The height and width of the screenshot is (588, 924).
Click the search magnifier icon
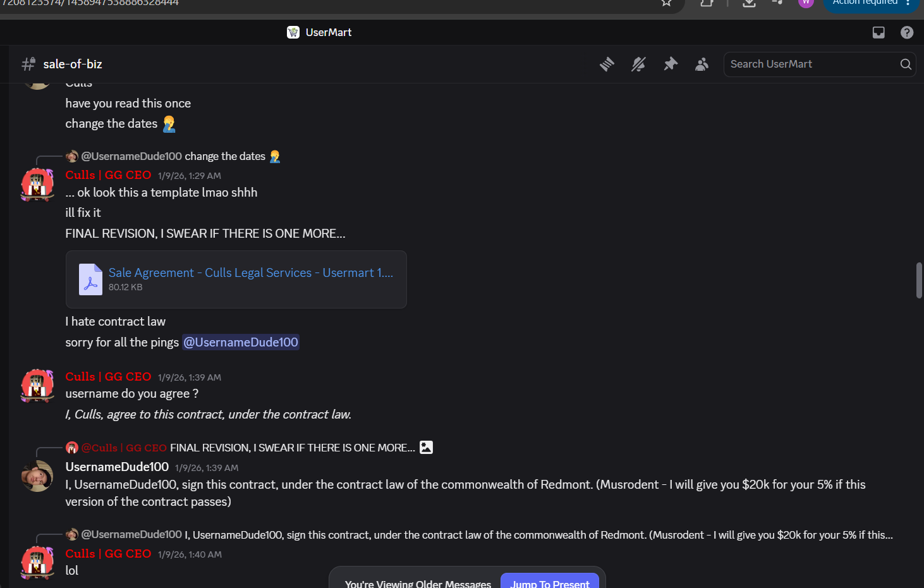tap(906, 64)
